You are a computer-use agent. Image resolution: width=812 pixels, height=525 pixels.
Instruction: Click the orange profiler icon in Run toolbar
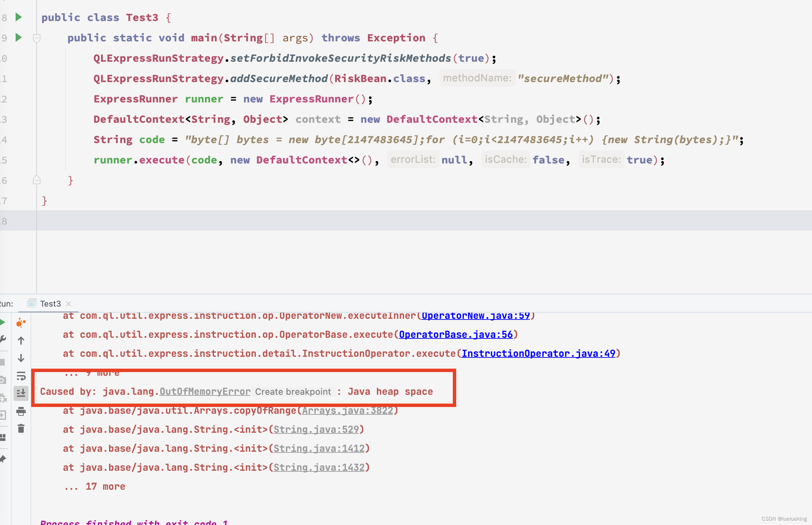pyautogui.click(x=21, y=323)
